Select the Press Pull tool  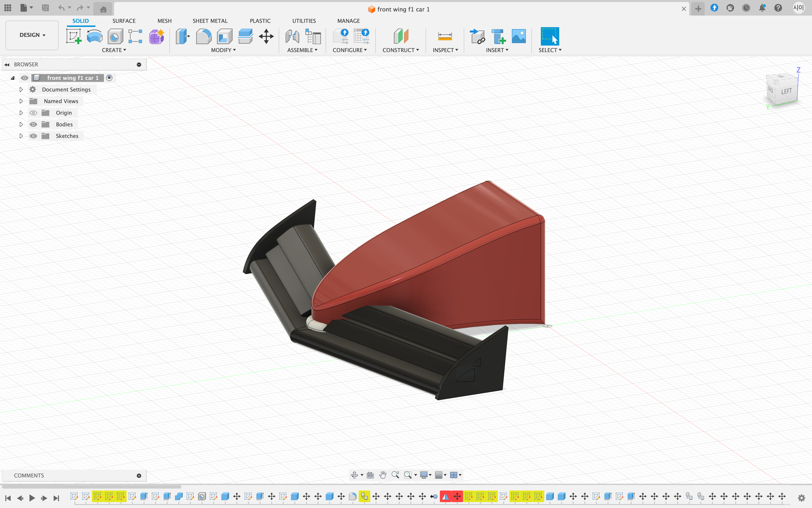(183, 36)
